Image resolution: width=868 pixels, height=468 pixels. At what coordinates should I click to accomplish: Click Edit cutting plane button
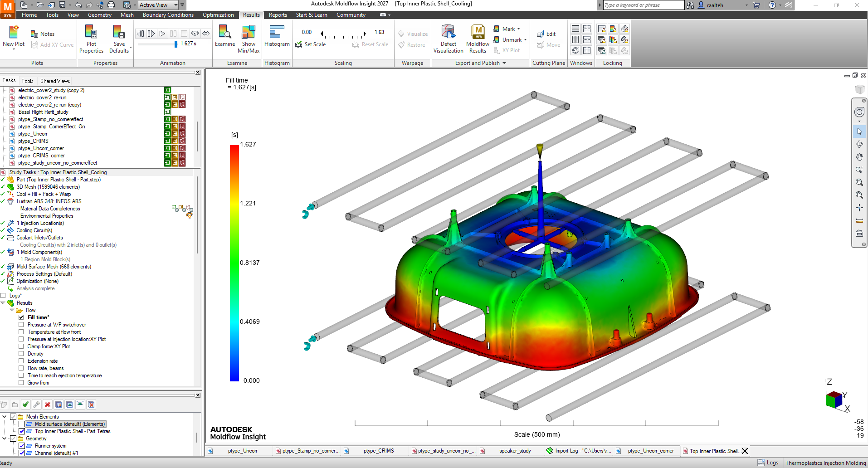(x=546, y=34)
